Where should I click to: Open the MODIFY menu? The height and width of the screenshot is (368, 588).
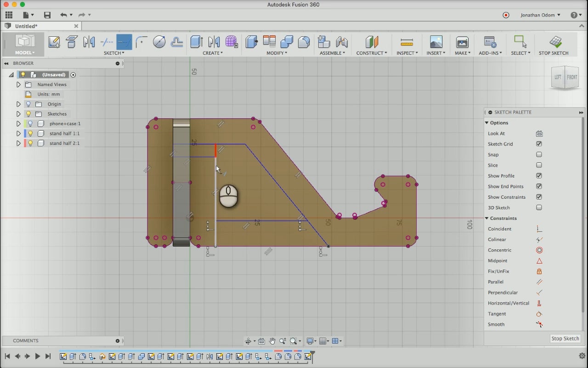[277, 53]
